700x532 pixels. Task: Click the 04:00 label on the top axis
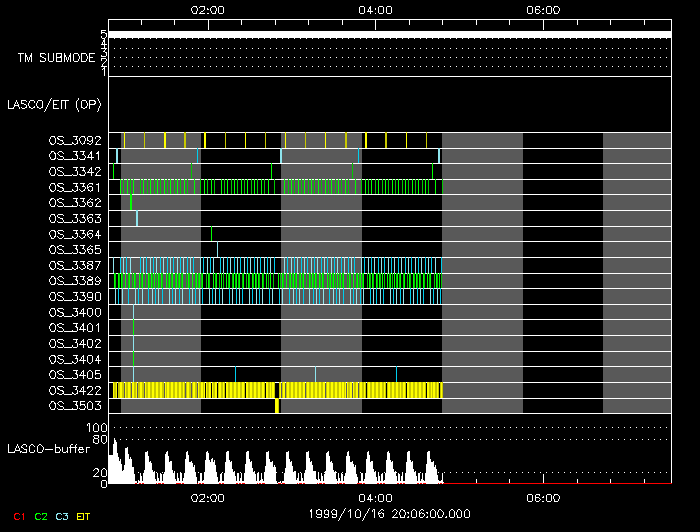[x=374, y=10]
